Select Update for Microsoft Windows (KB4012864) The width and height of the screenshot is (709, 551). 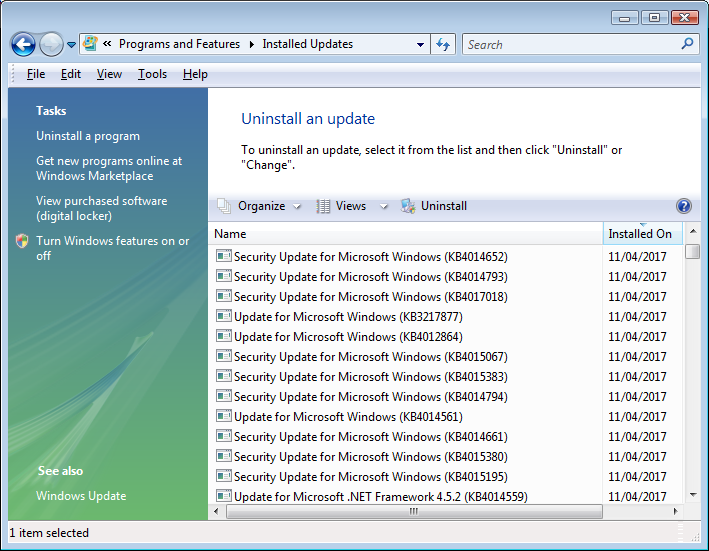pyautogui.click(x=348, y=337)
